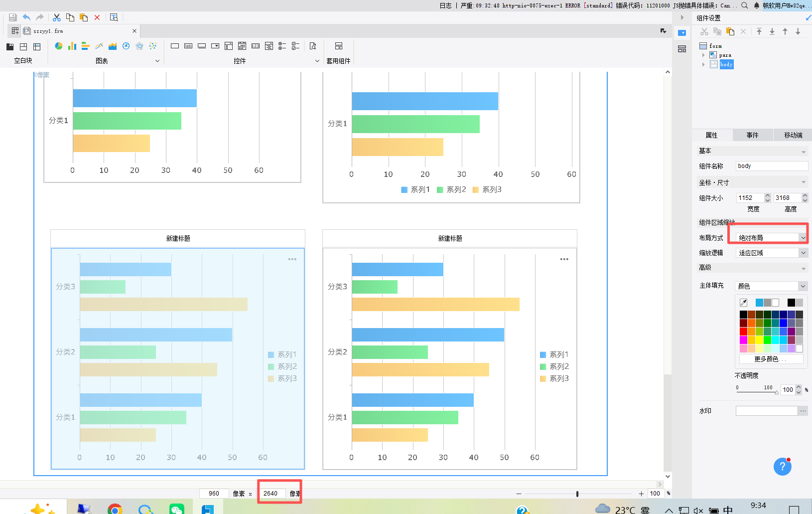Expand the body node in component tree

coord(703,64)
